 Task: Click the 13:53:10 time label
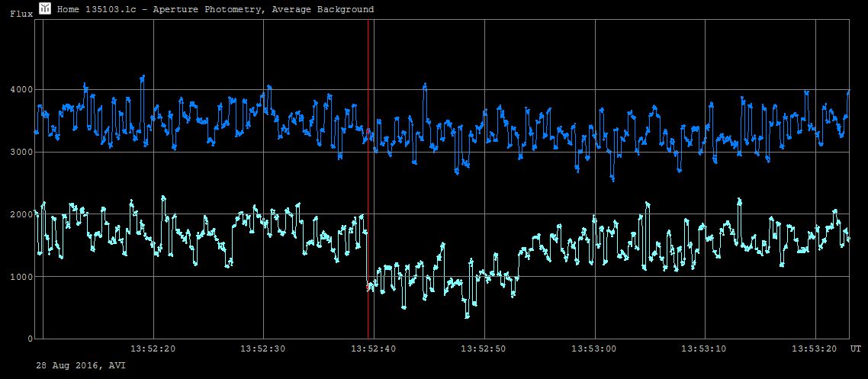click(x=705, y=348)
